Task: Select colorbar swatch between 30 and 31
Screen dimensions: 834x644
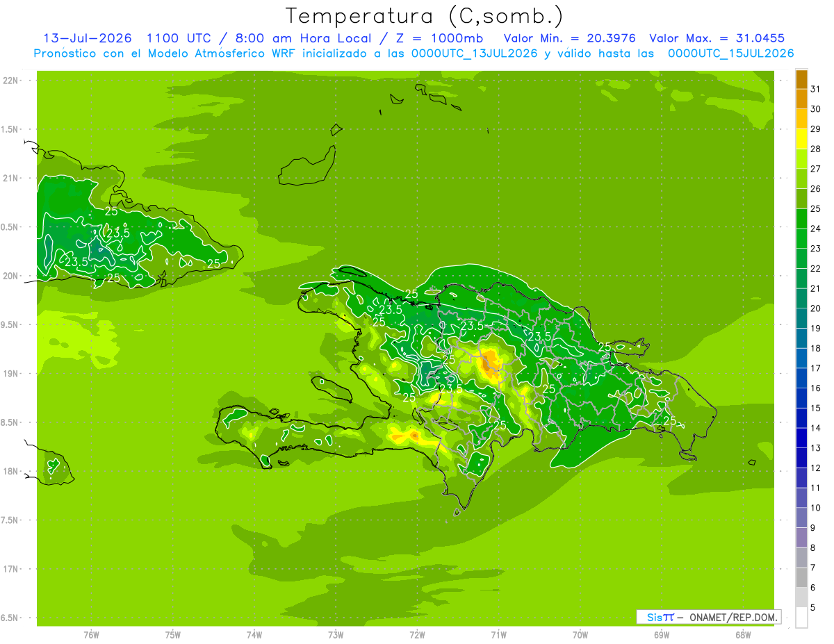Action: pos(801,99)
